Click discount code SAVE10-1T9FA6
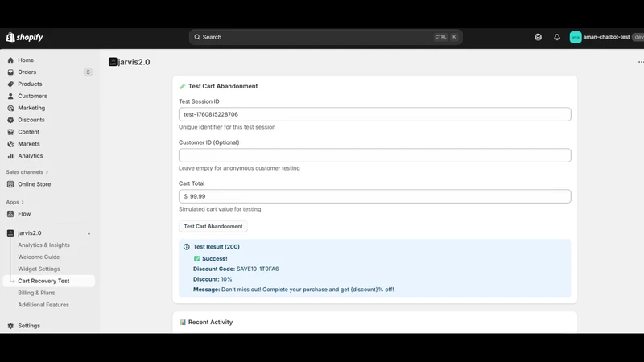This screenshot has width=644, height=362. (x=258, y=269)
